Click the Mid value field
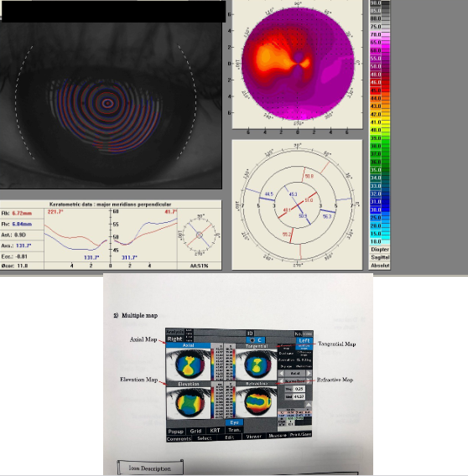The height and width of the screenshot is (476, 468). 299,396
